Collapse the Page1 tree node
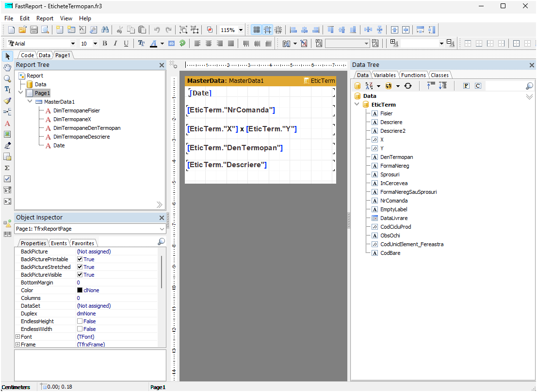The image size is (537, 392). coord(21,93)
